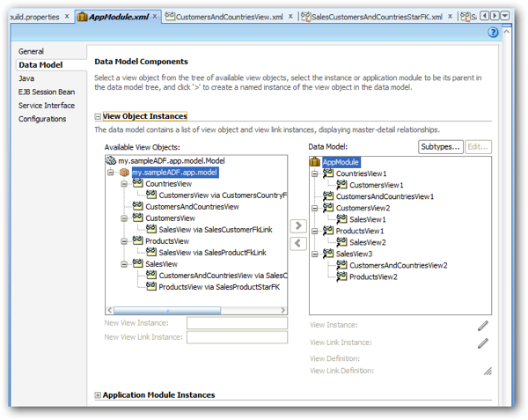Image resolution: width=528 pixels, height=420 pixels.
Task: Expand the Application Module Instances section
Action: [x=98, y=395]
